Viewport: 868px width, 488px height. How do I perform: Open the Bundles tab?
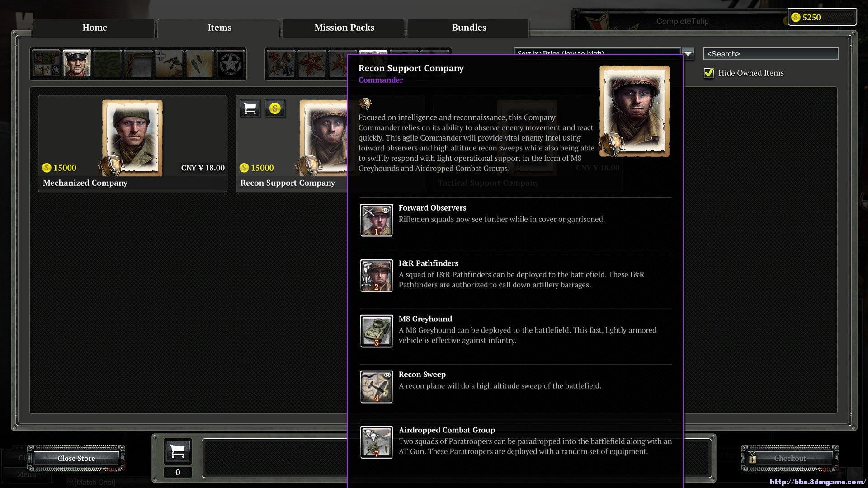coord(469,28)
